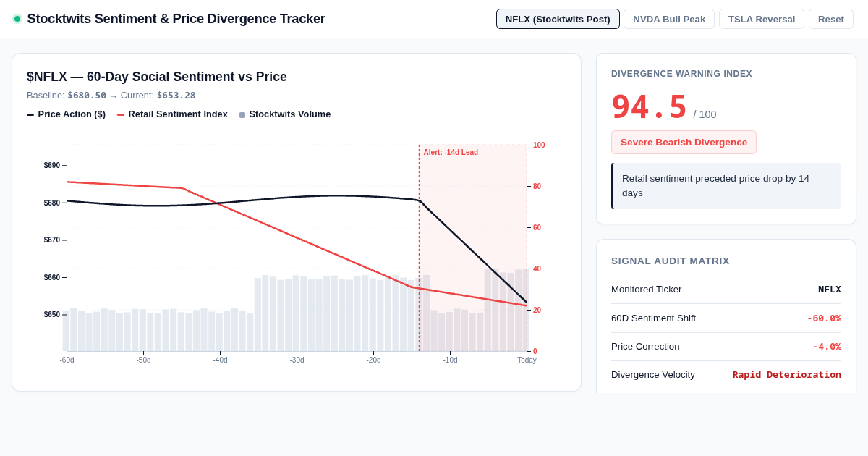Click the 60D Sentiment Shift value -60.0%

(x=824, y=318)
